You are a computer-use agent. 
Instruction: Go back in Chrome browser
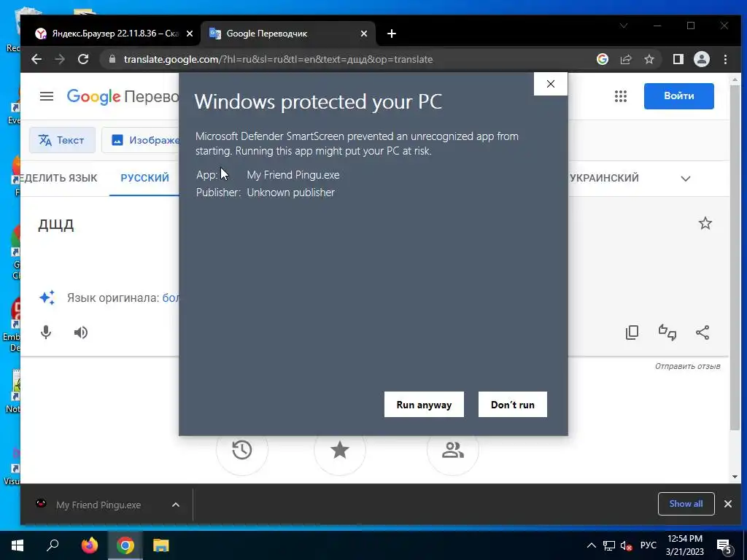coord(36,59)
